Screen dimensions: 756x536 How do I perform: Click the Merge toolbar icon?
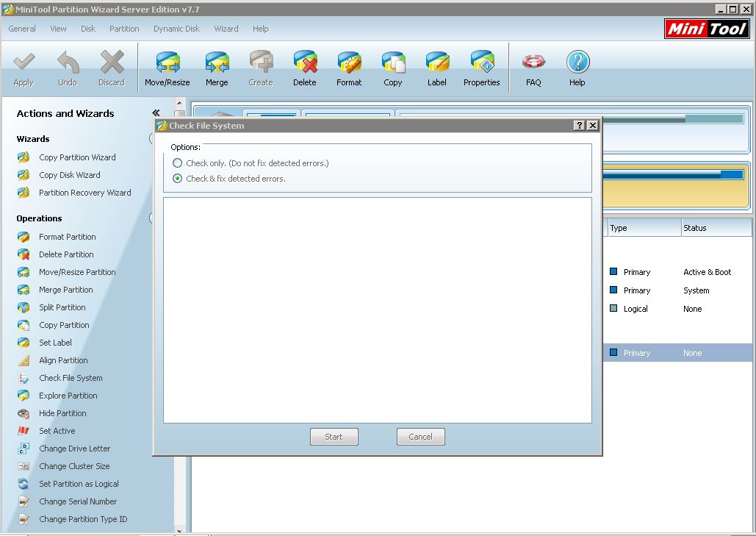pyautogui.click(x=217, y=62)
